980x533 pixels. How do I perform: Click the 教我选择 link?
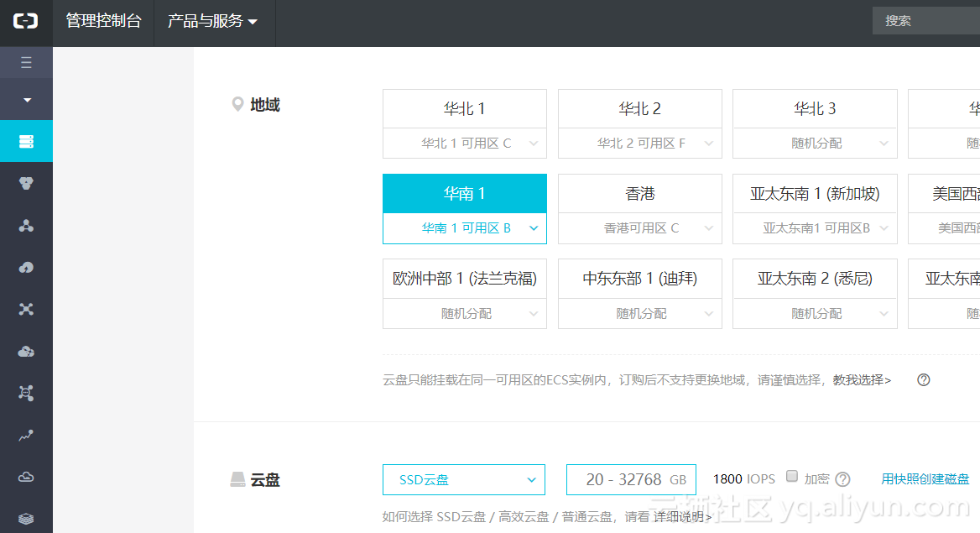(x=862, y=379)
